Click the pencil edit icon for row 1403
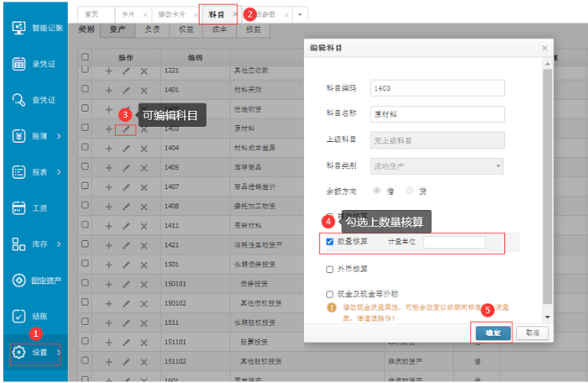Image resolution: width=588 pixels, height=383 pixels. pos(126,129)
